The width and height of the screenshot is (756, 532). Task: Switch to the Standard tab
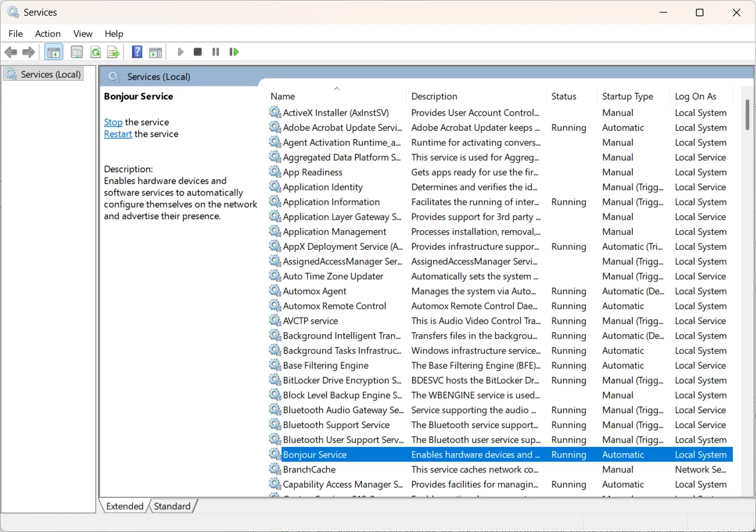(172, 506)
